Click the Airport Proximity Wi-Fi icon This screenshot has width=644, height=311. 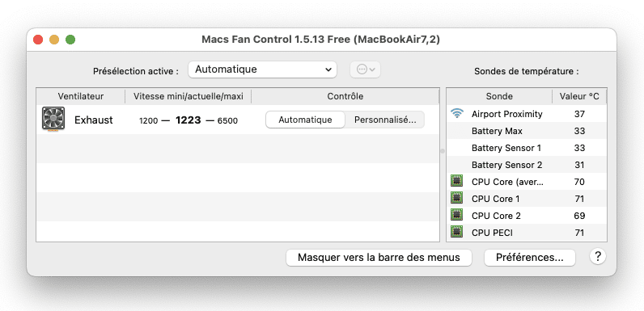tap(457, 114)
